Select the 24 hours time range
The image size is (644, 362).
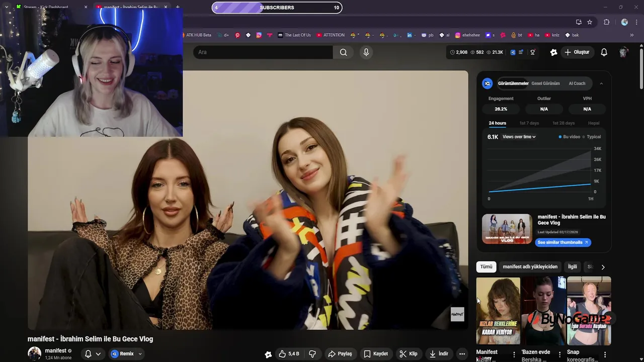[497, 123]
